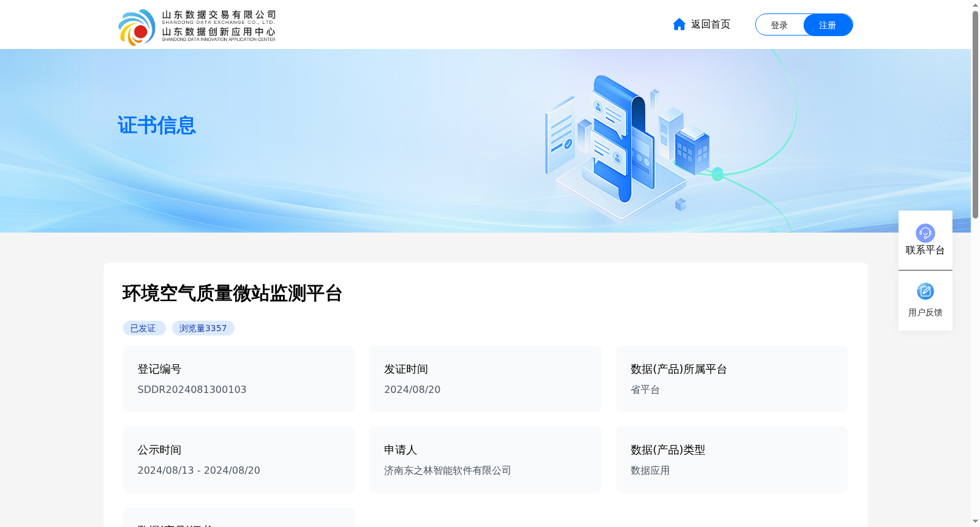Click the Shandong Data Exchange logo
This screenshot has width=980, height=527.
[197, 27]
